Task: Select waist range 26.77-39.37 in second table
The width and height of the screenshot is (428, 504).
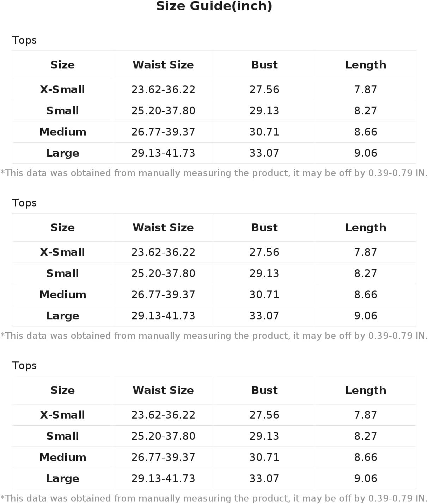Action: pyautogui.click(x=163, y=295)
